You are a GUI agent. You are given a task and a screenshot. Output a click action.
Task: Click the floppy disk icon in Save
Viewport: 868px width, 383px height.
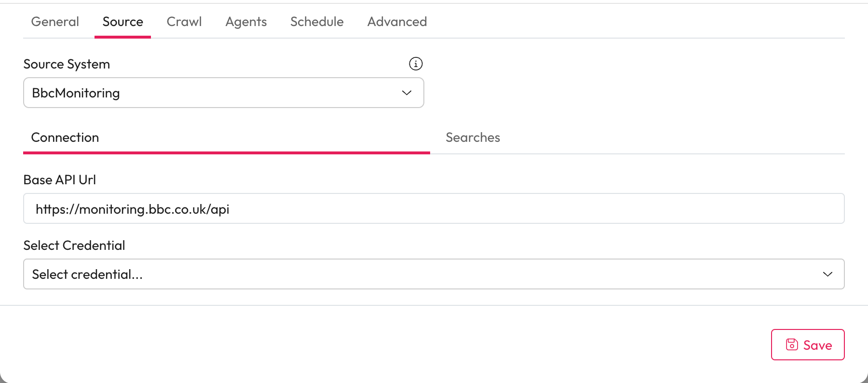coord(792,344)
